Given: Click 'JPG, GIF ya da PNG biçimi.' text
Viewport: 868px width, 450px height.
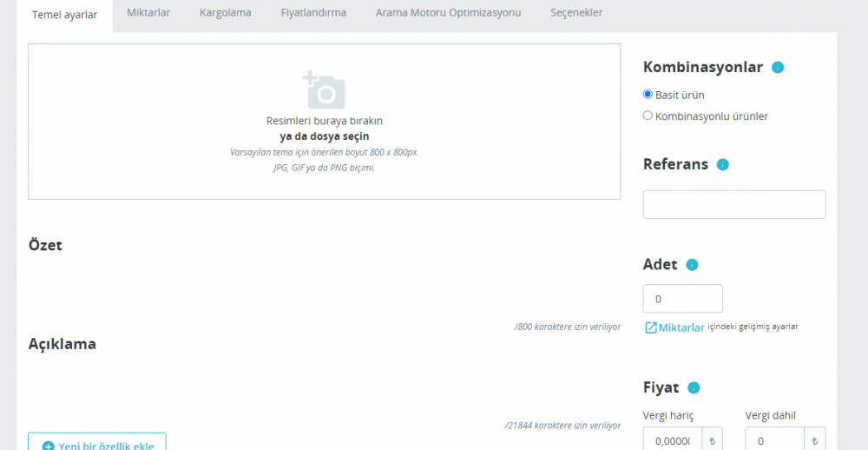Looking at the screenshot, I should 325,168.
